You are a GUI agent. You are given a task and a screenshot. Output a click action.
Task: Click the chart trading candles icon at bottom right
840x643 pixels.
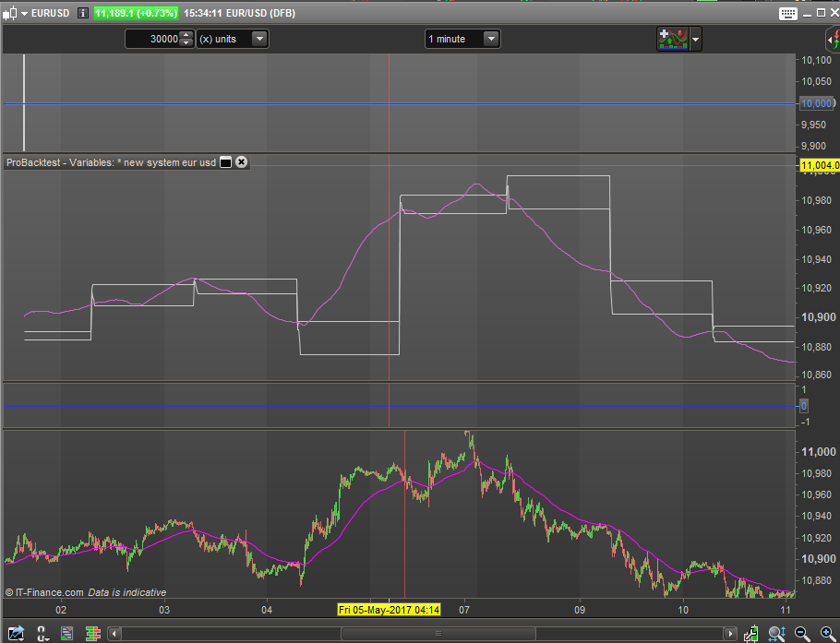click(751, 634)
